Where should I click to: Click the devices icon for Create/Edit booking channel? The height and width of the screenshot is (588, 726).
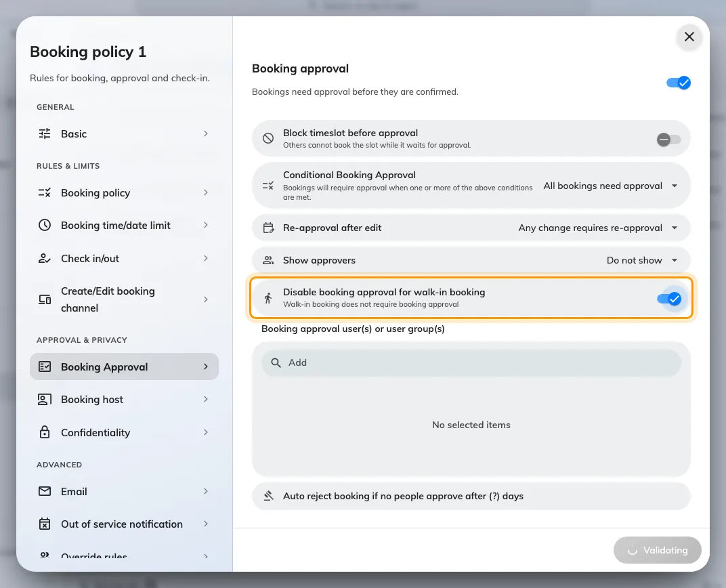click(45, 299)
